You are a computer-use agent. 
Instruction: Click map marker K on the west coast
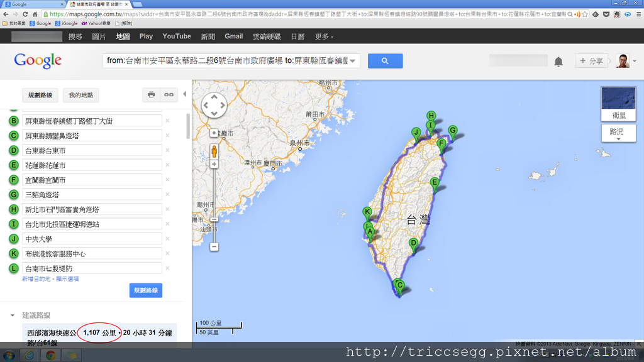[367, 214]
